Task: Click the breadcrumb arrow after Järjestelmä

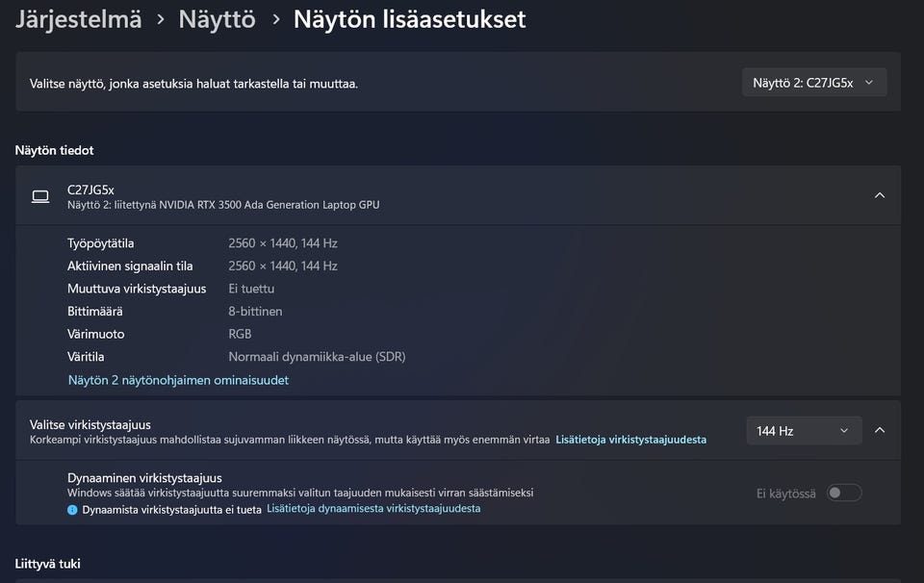Action: (x=160, y=19)
